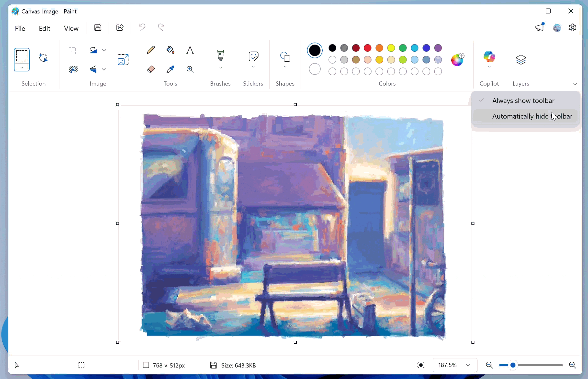The height and width of the screenshot is (379, 588).
Task: Select the Pencil tool
Action: tap(151, 50)
